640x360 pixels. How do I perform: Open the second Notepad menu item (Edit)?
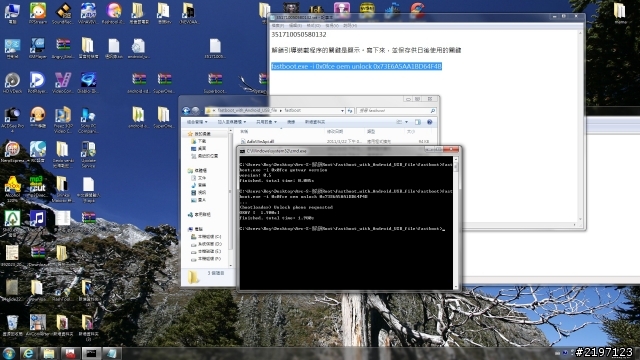pos(295,25)
